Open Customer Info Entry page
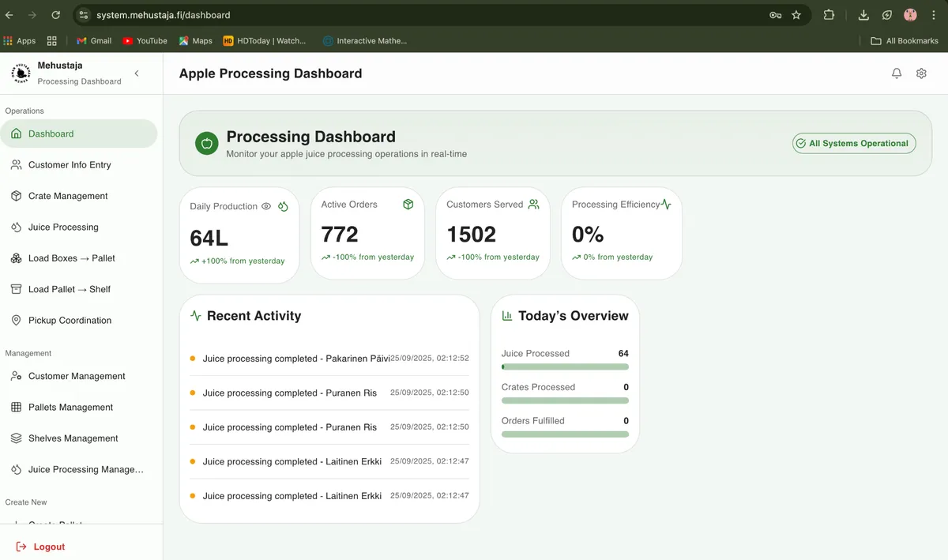 point(79,165)
